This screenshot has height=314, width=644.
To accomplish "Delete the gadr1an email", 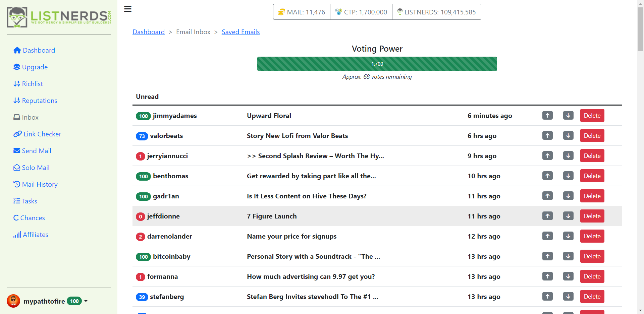I will pyautogui.click(x=592, y=196).
